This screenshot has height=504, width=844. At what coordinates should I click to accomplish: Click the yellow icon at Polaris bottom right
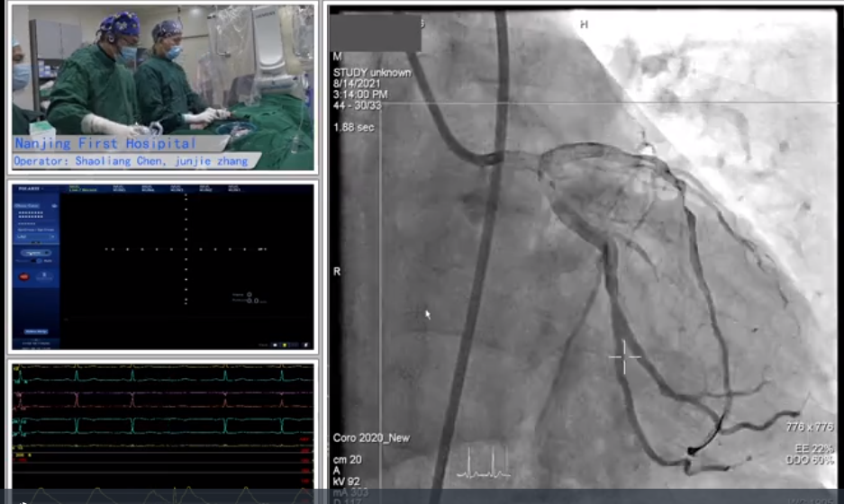tap(285, 345)
